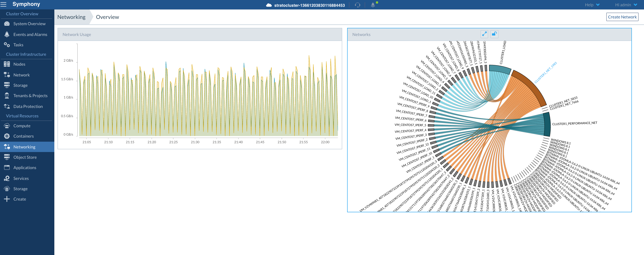Screen dimensions: 644x255
Task: Click the Networking breadcrumb link
Action: 71,17
